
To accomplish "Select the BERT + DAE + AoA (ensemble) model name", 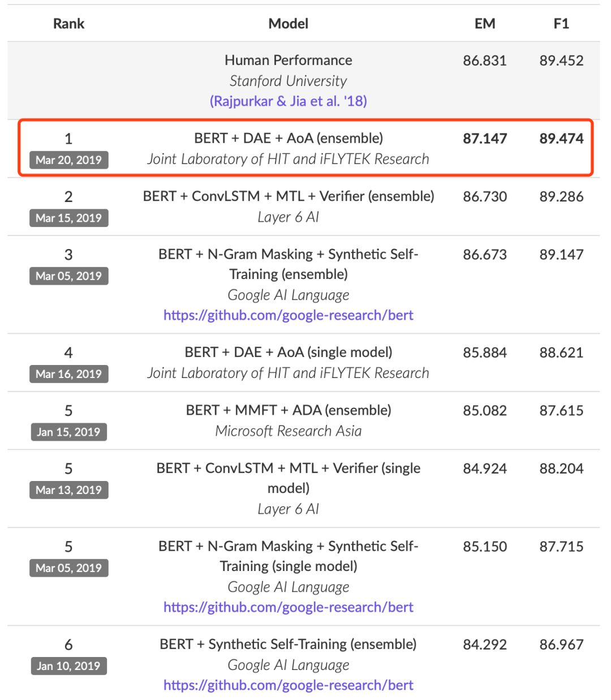I will [x=288, y=139].
